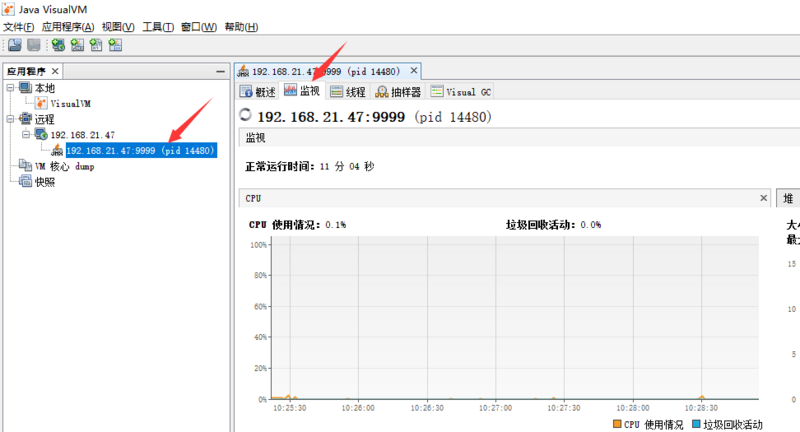
Task: Switch to the 监视 tab
Action: 302,91
